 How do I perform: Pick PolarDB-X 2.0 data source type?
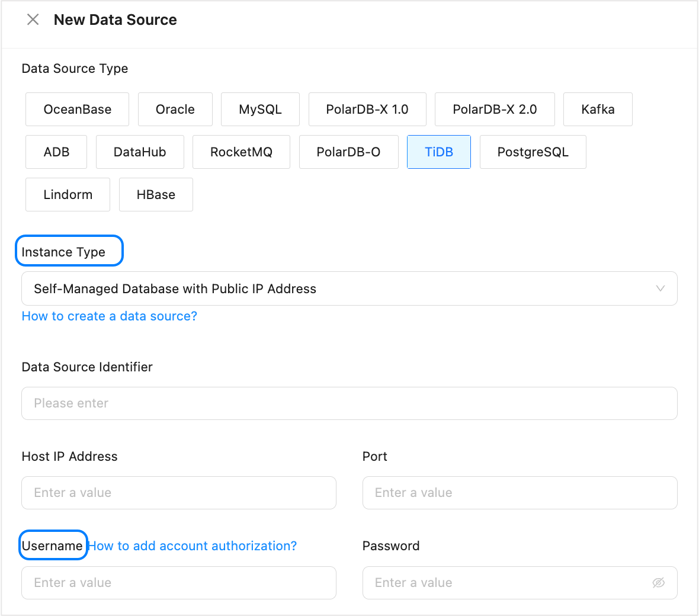pos(495,109)
